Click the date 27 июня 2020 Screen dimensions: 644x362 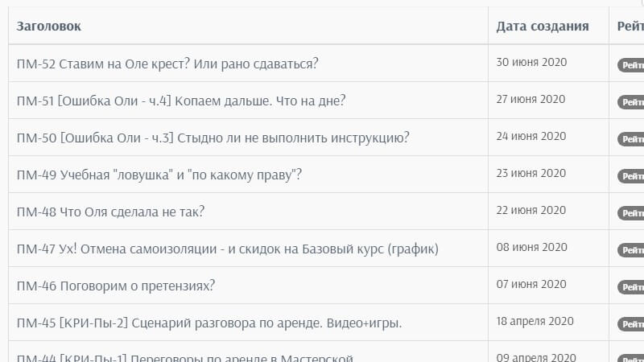point(531,99)
